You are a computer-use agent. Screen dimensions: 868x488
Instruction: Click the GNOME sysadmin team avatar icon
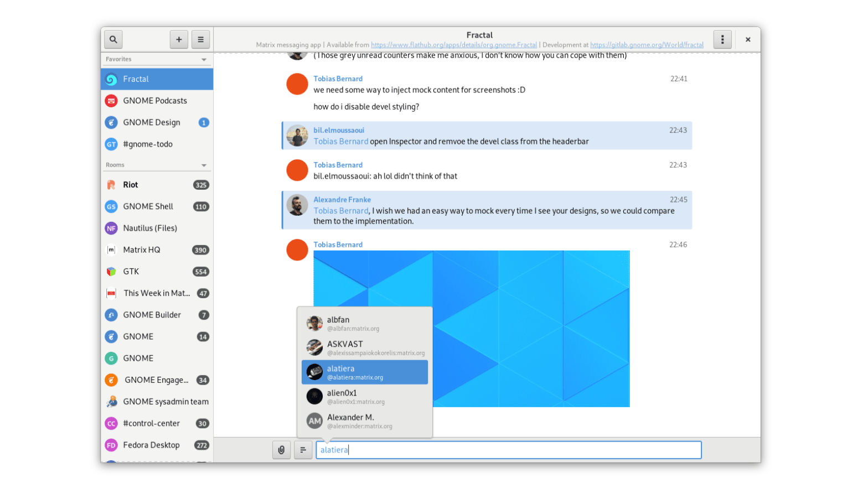[111, 402]
